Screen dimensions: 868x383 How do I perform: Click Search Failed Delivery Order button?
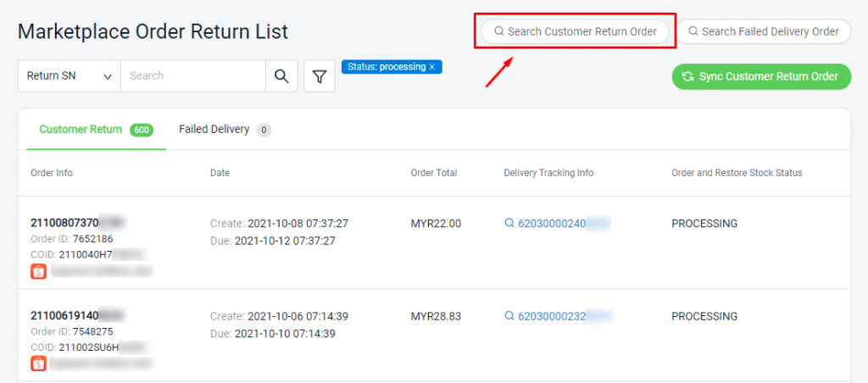[763, 31]
